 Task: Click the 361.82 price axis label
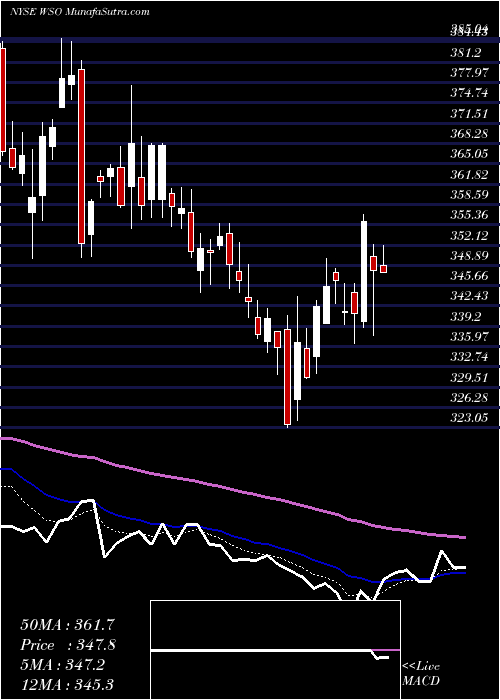pos(471,175)
